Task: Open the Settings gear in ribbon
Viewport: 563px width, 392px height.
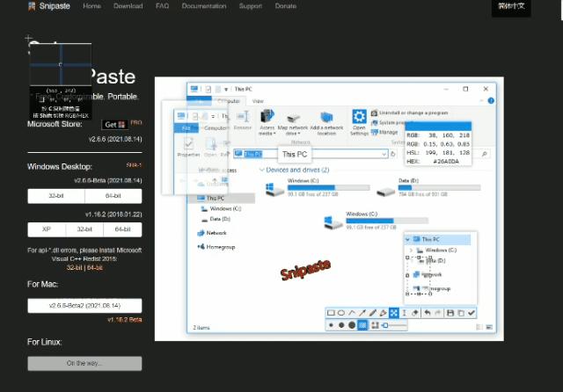Action: pos(359,118)
